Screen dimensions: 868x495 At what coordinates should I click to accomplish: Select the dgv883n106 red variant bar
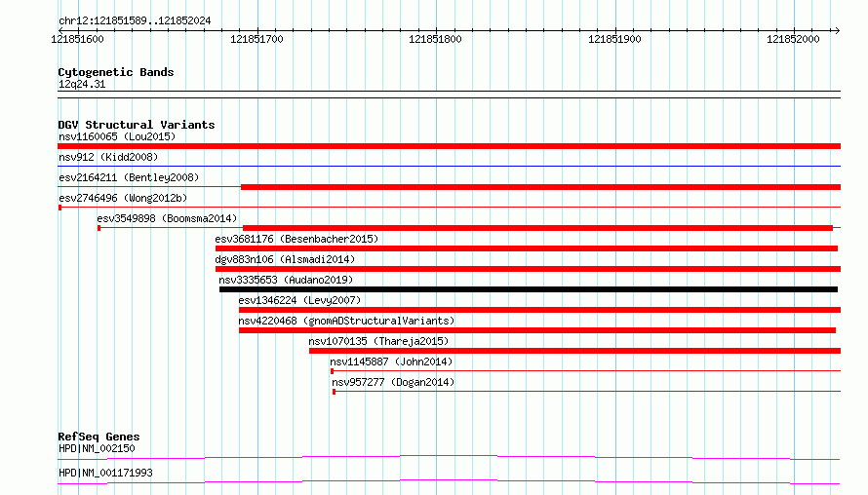click(528, 269)
